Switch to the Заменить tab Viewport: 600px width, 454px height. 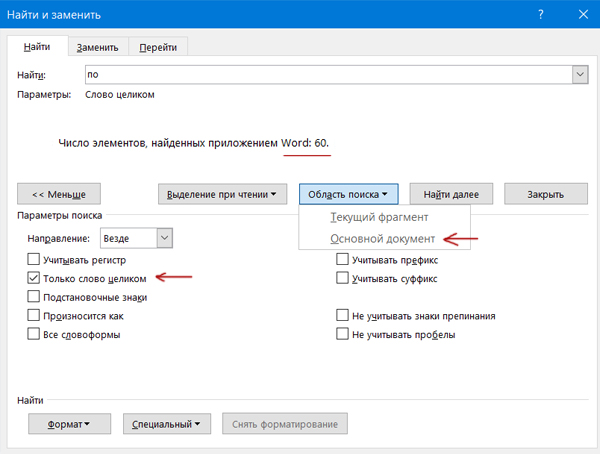click(x=98, y=47)
